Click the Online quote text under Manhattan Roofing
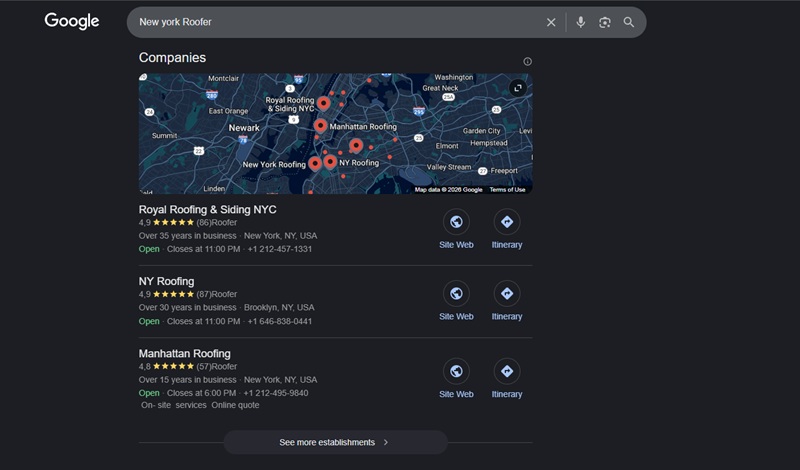 pos(235,405)
